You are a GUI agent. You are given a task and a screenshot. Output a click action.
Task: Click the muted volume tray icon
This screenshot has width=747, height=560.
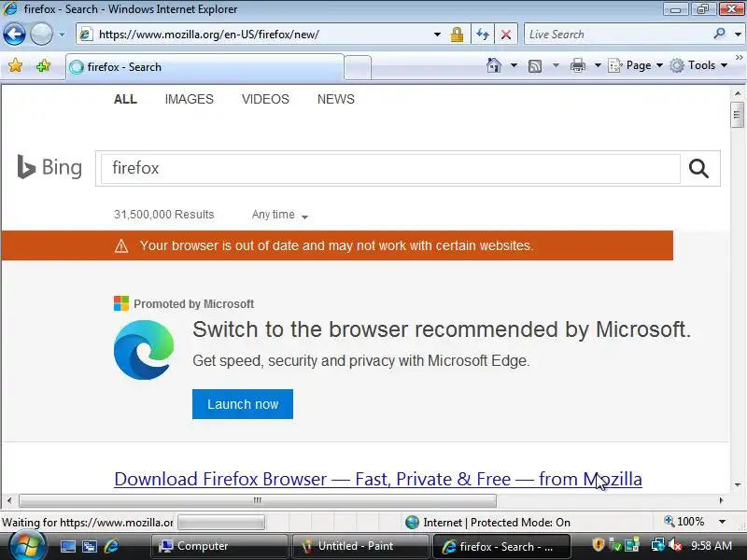tap(675, 545)
